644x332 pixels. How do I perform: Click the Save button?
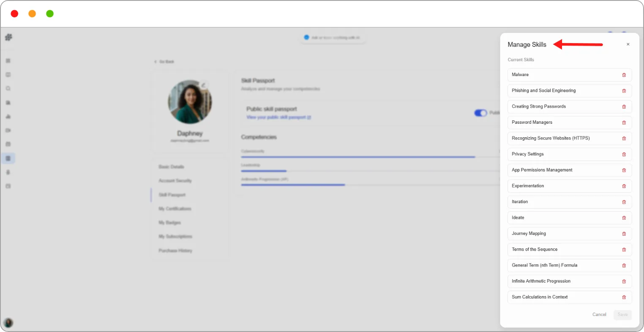(x=622, y=314)
